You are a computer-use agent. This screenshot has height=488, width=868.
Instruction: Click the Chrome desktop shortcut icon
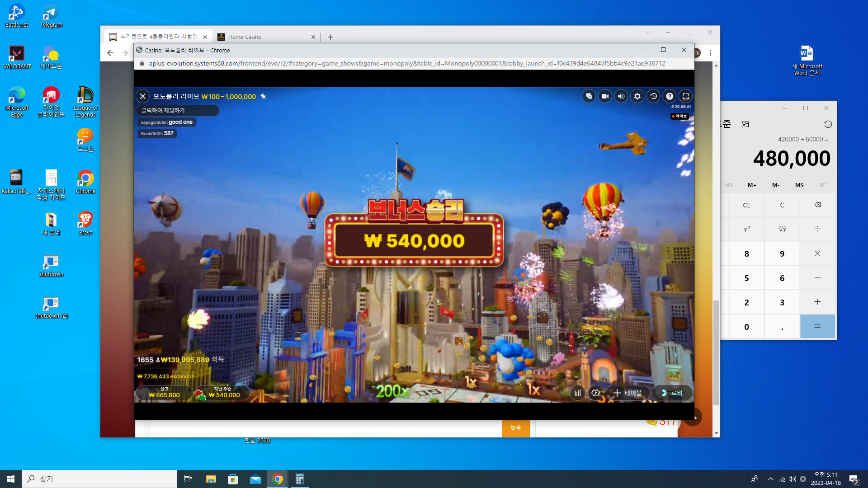pos(85,182)
